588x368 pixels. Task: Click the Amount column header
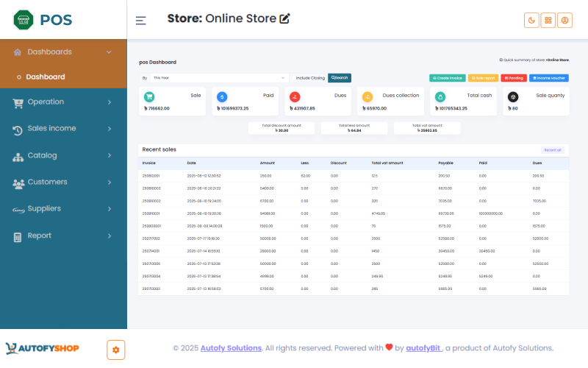(268, 163)
